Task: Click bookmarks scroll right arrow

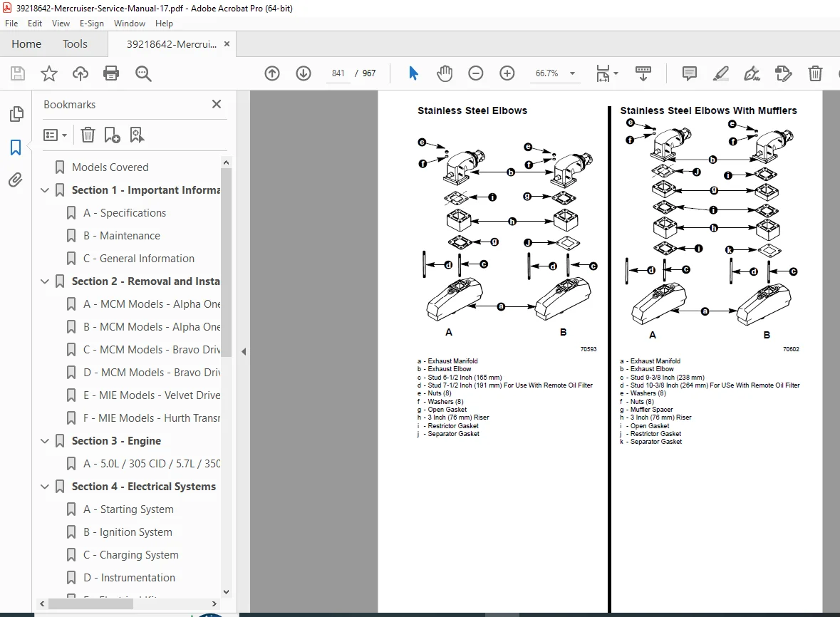Action: pos(214,603)
